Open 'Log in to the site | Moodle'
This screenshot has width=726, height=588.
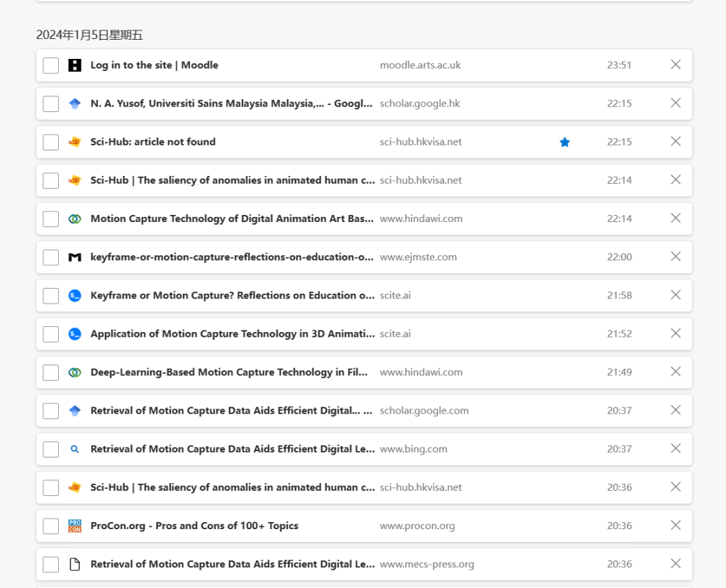[154, 65]
